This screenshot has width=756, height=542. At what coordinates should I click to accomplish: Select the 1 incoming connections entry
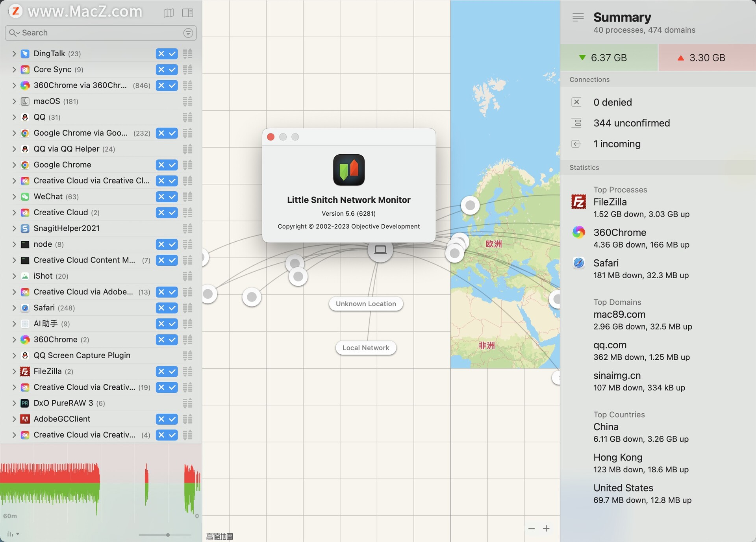617,144
